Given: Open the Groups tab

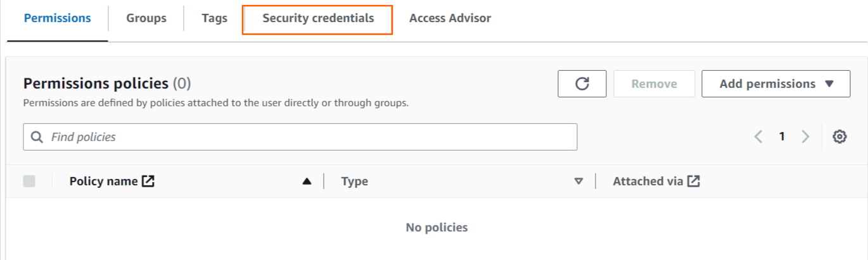Looking at the screenshot, I should tap(146, 18).
